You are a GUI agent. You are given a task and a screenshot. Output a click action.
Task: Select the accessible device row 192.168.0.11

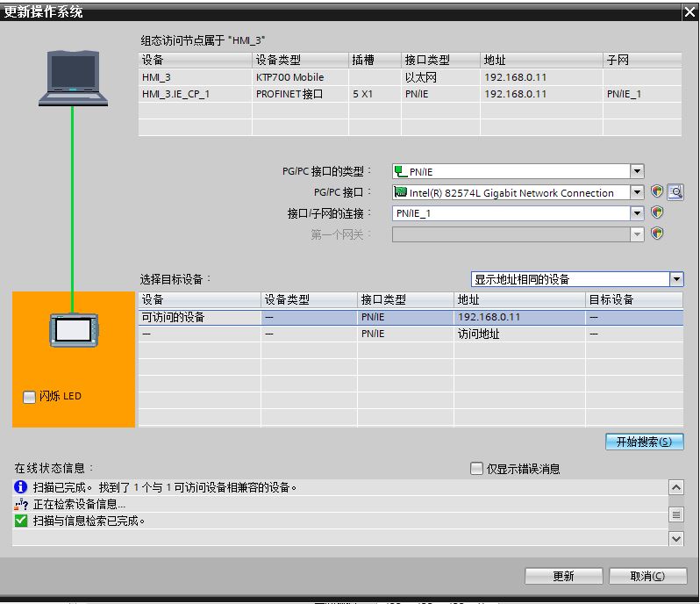pyautogui.click(x=411, y=317)
